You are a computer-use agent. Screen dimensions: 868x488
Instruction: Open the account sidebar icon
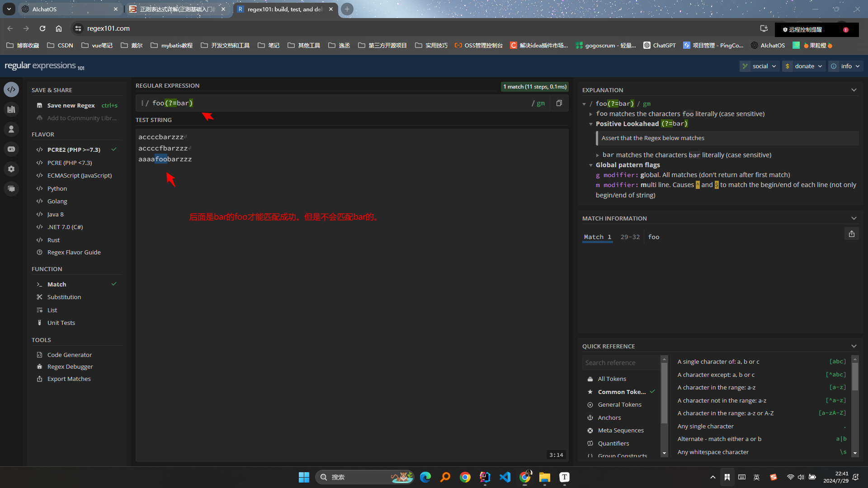click(11, 129)
